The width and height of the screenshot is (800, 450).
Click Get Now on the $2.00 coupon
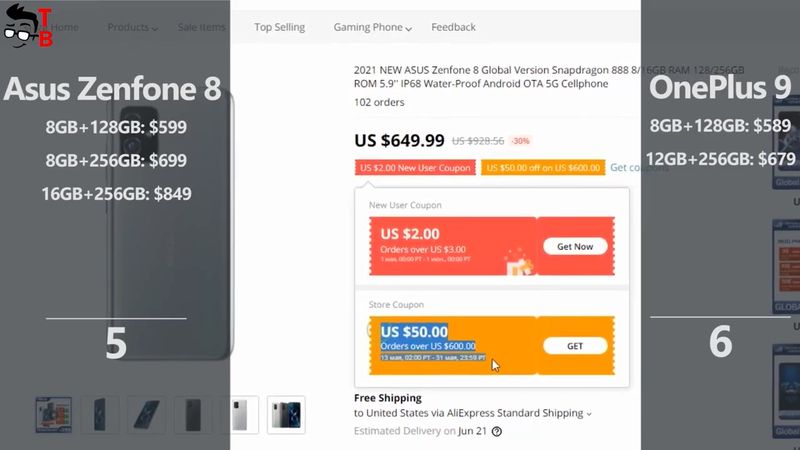coord(575,246)
